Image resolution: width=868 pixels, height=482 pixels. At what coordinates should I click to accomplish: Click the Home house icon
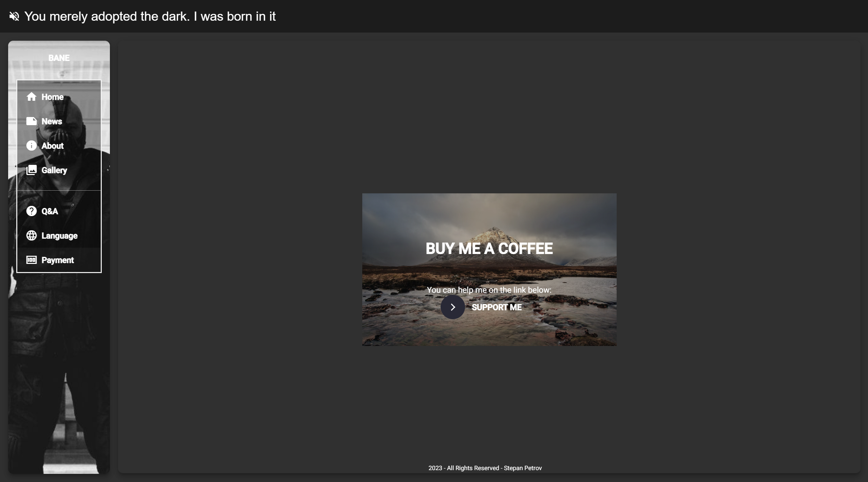[x=31, y=97]
